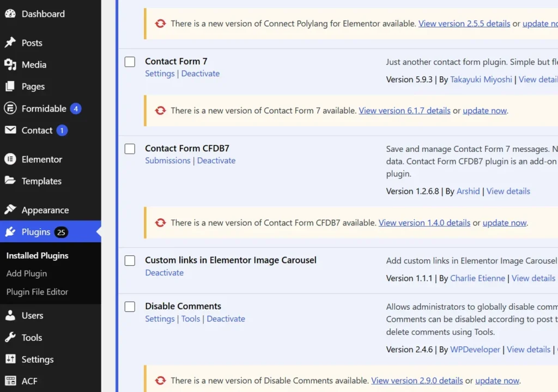Click the Plugins plug icon

[10, 231]
